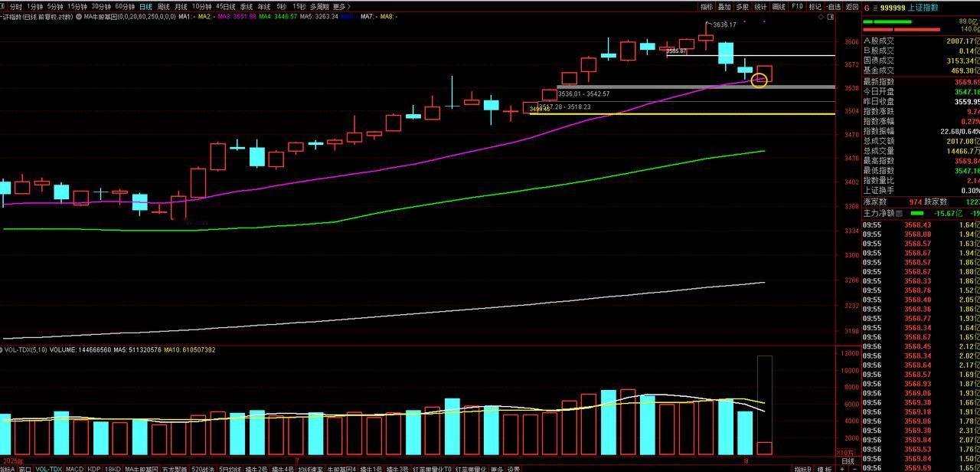This screenshot has height=472, width=980.
Task: Click the small icon right of 主力净额
Action: point(900,213)
